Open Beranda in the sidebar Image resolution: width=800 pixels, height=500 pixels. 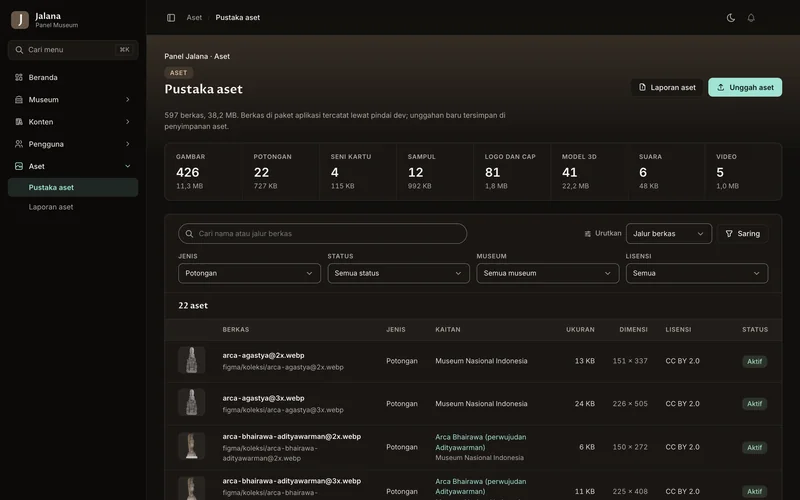tap(73, 78)
